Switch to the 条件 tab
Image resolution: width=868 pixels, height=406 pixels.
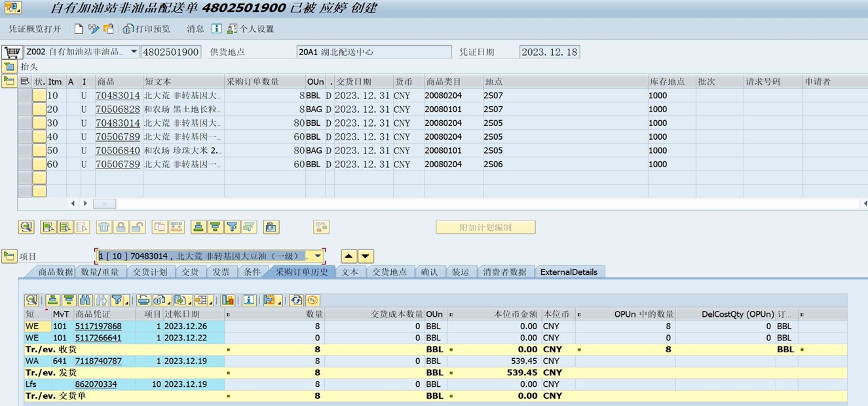coord(252,272)
